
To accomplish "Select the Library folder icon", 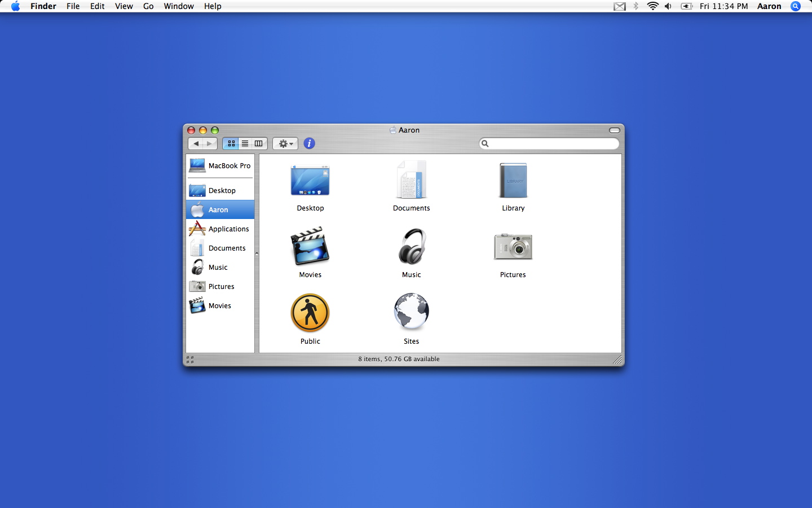I will point(513,180).
